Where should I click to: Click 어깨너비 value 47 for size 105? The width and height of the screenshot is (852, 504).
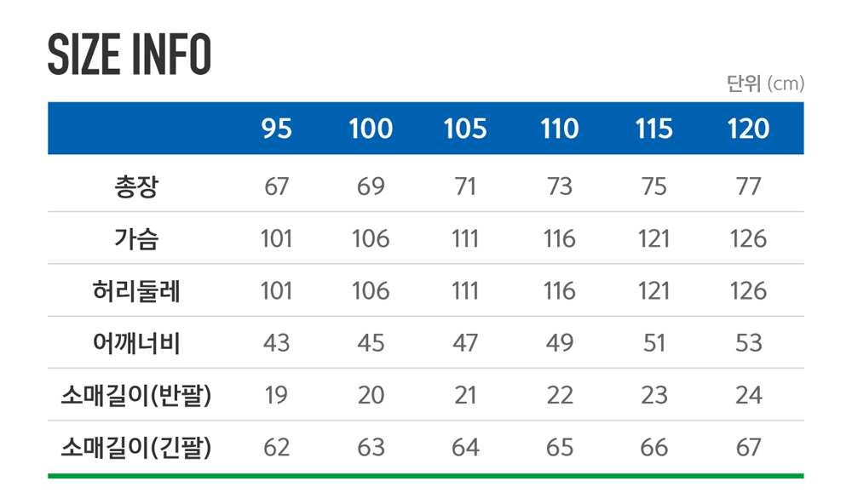pyautogui.click(x=465, y=343)
